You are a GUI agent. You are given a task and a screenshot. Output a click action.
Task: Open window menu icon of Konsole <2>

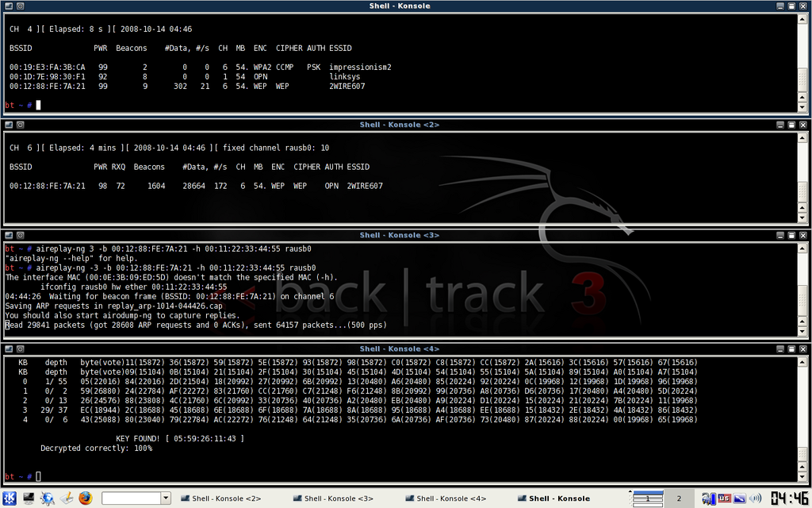click(x=9, y=125)
